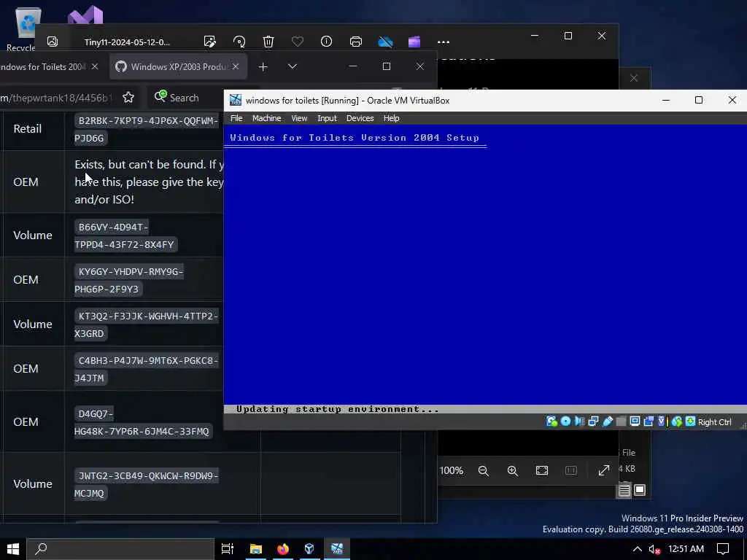Click the virtualization CPU indicator in VirtualBox
The image size is (747, 560).
pos(662,421)
